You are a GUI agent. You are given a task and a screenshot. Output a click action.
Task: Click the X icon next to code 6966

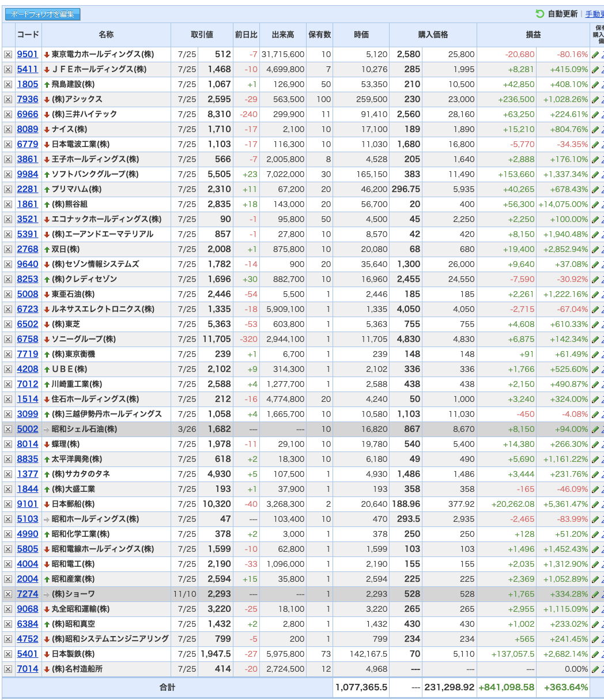click(8, 114)
